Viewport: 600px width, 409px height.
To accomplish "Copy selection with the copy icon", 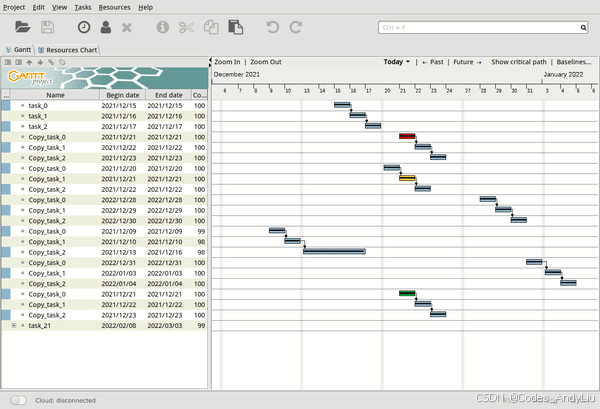I will point(211,28).
